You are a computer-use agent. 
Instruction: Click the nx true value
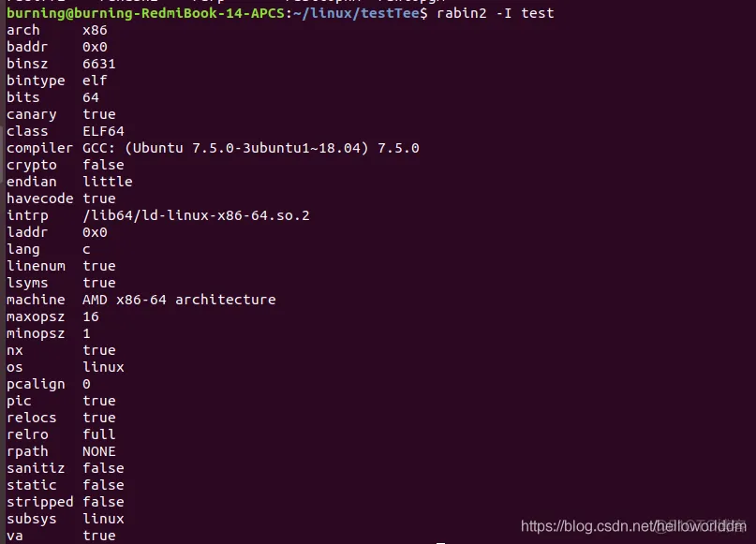point(99,350)
